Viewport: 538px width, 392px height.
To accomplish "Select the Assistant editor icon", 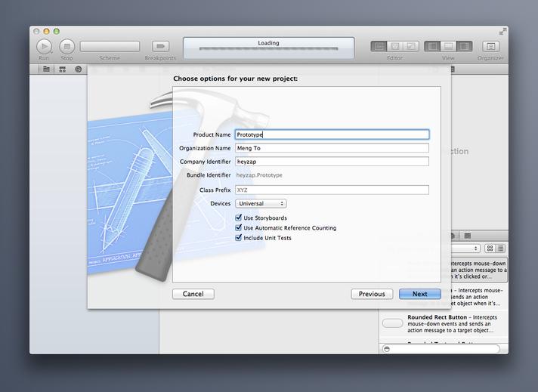I will click(395, 46).
